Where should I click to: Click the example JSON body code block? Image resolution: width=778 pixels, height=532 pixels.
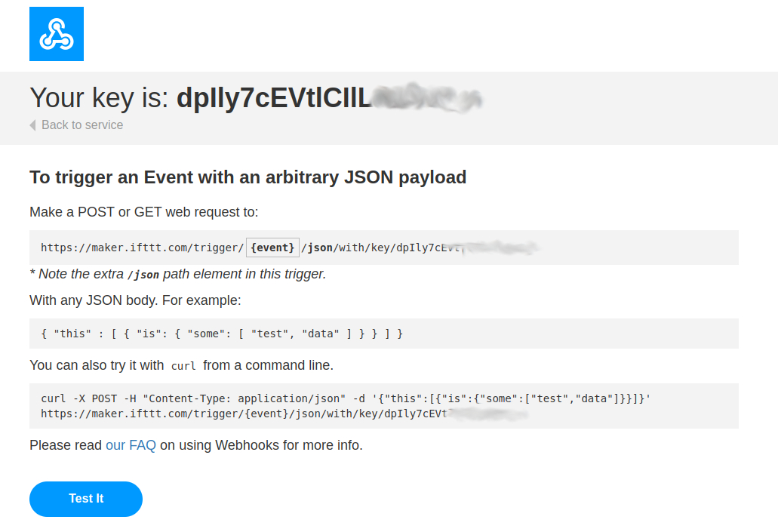(222, 333)
